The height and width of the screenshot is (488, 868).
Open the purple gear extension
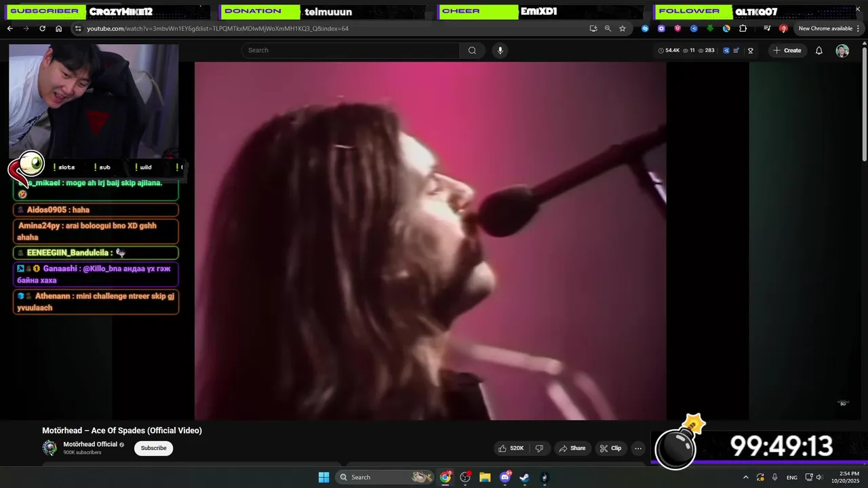click(x=661, y=28)
